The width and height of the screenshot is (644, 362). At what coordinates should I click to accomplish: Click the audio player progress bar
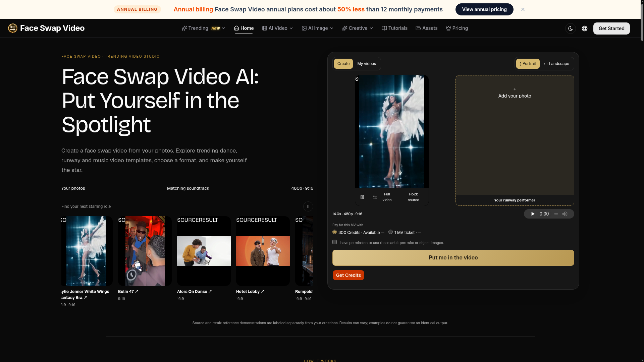[x=556, y=214]
